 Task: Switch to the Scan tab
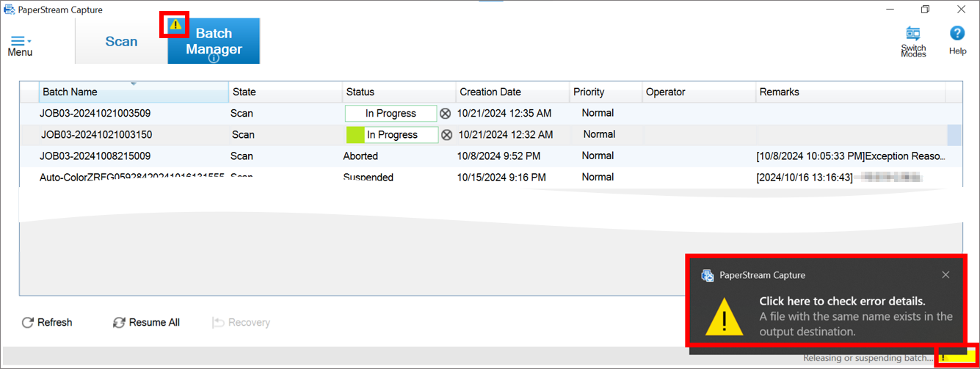pos(121,41)
